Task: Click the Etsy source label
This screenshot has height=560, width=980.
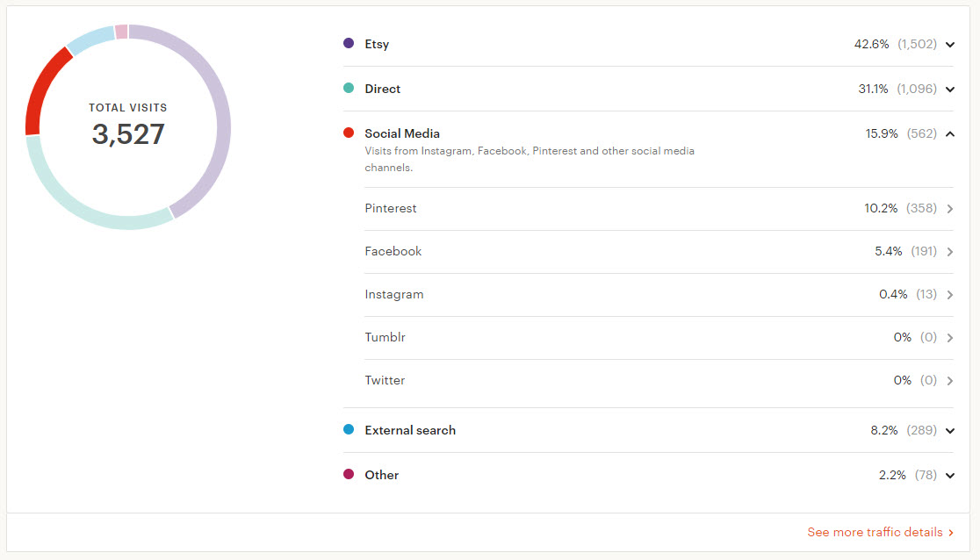Action: click(377, 44)
